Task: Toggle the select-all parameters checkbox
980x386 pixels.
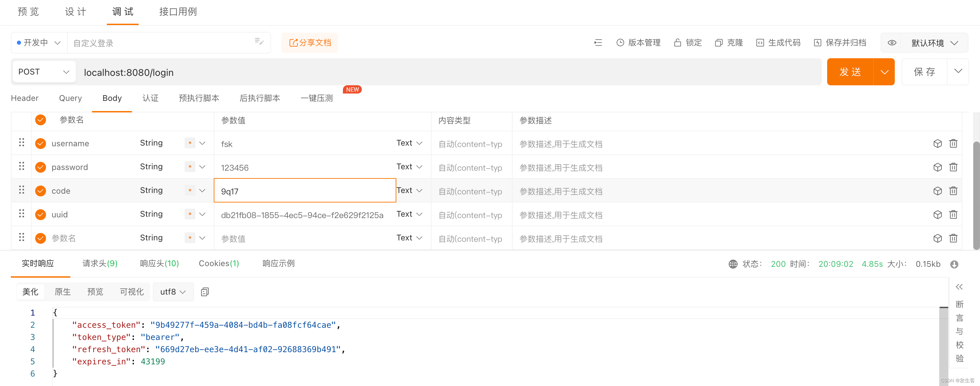Action: click(41, 120)
